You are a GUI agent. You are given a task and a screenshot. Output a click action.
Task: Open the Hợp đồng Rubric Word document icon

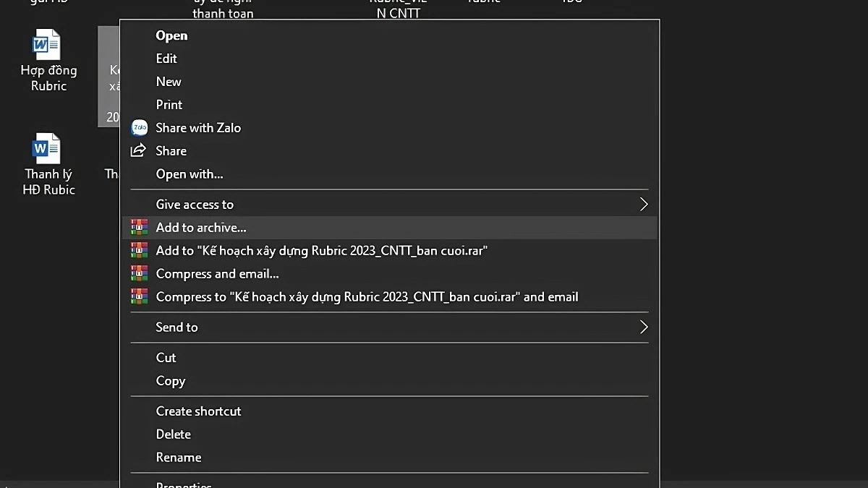tap(48, 46)
